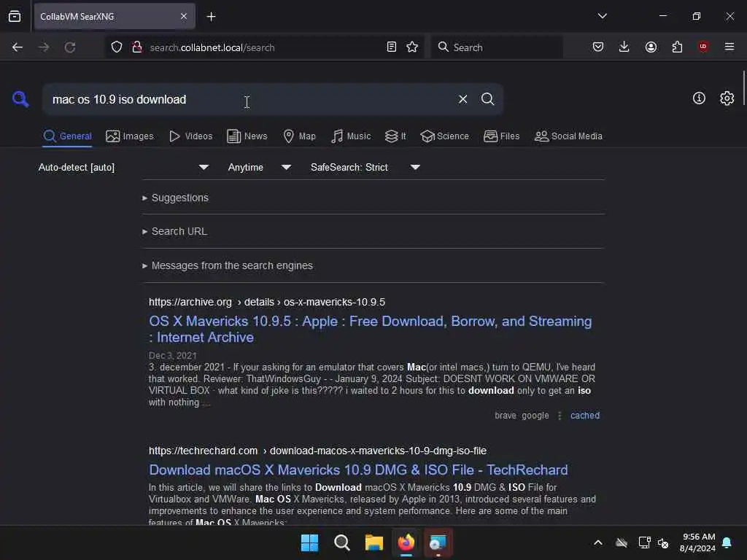Screen dimensions: 747x560
Task: Switch to News category tab
Action: 247,136
